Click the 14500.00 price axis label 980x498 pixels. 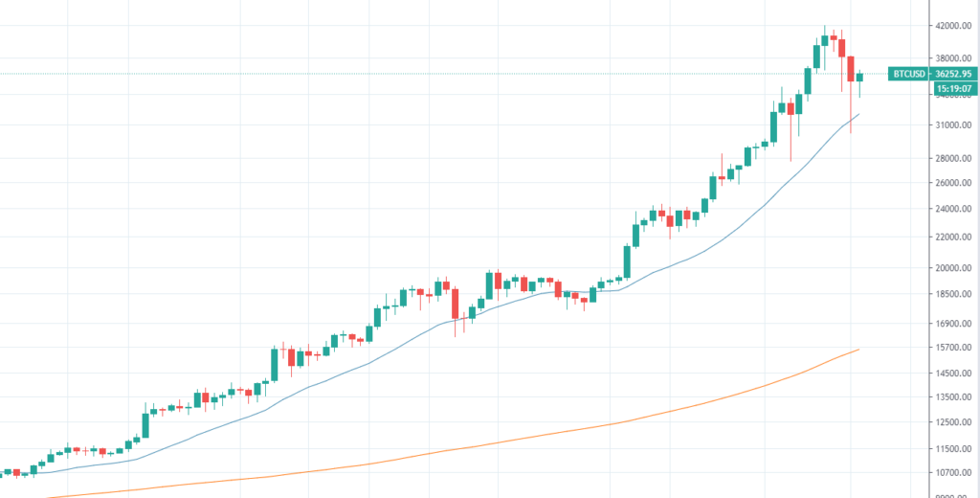pyautogui.click(x=955, y=373)
